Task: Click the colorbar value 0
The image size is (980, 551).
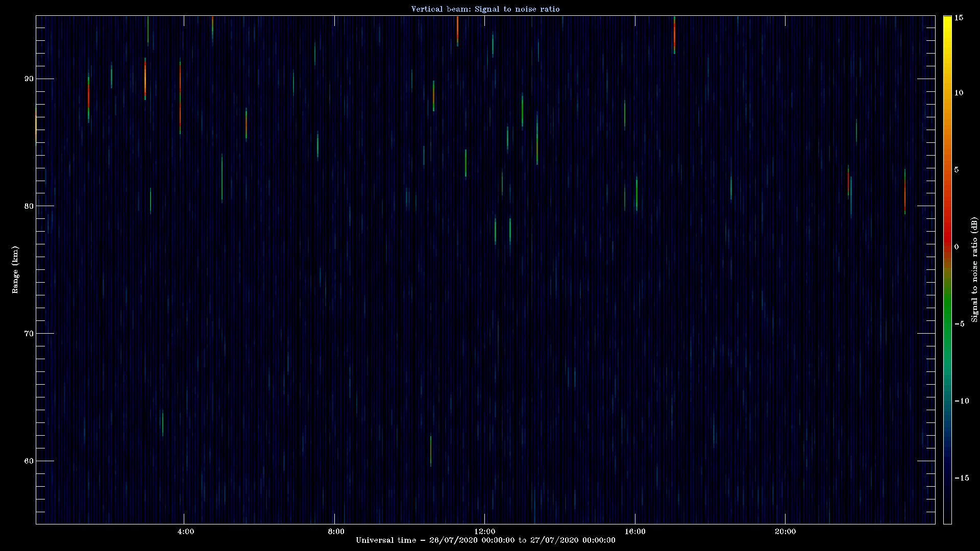Action: click(x=957, y=247)
